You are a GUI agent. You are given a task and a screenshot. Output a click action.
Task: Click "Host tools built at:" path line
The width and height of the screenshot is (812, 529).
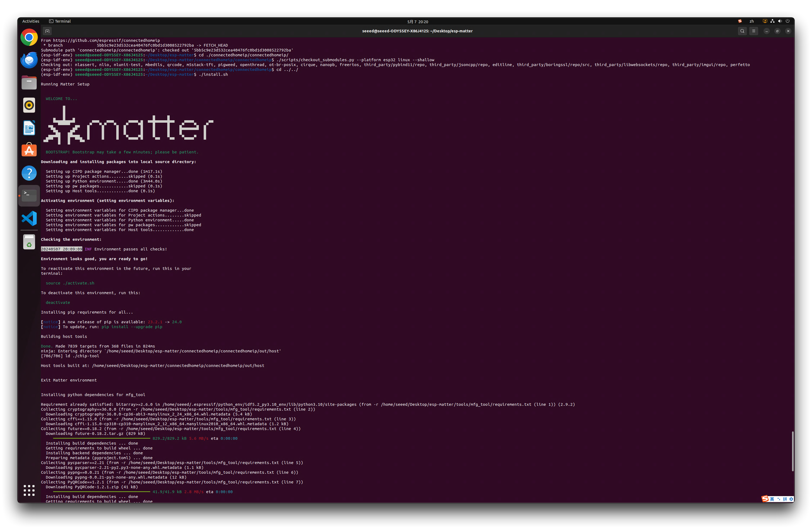[152, 366]
